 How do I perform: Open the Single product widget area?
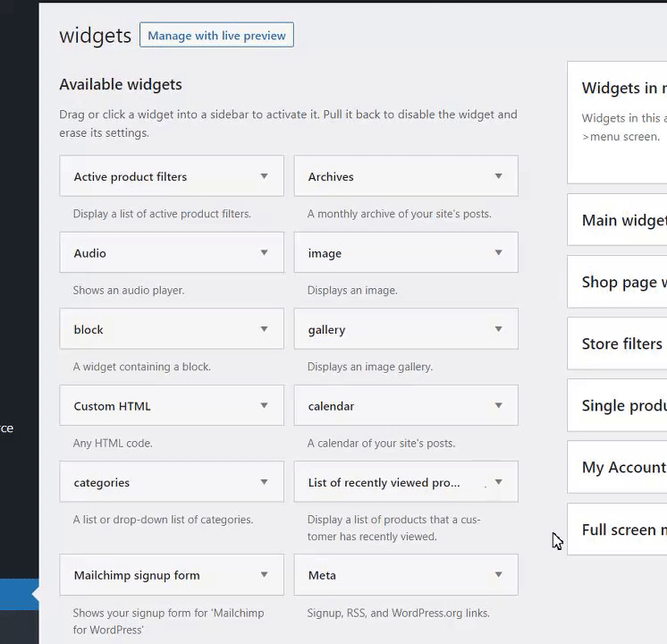tap(622, 405)
